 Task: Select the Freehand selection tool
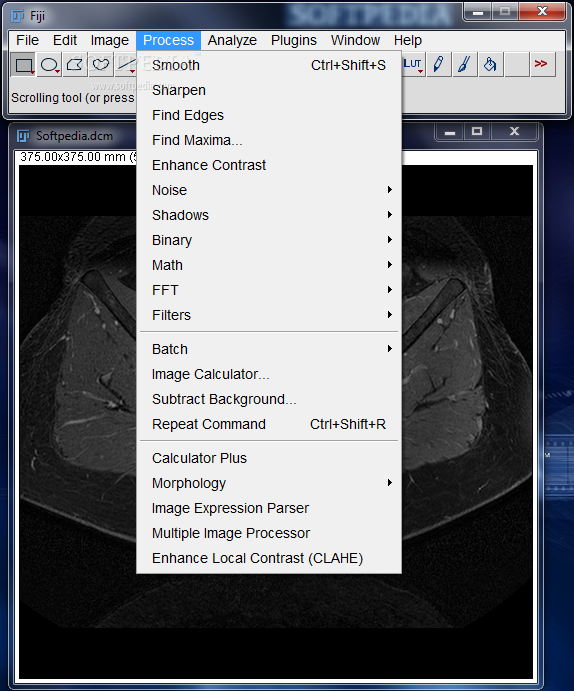point(101,65)
